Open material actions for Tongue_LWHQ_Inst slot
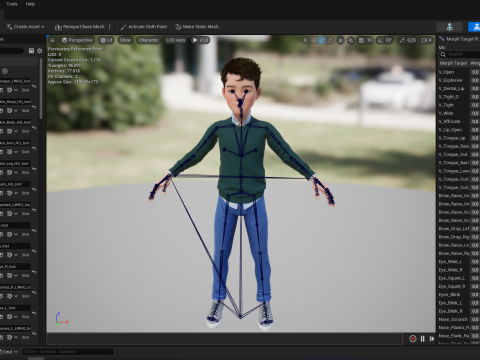480x360 pixels. [10, 90]
